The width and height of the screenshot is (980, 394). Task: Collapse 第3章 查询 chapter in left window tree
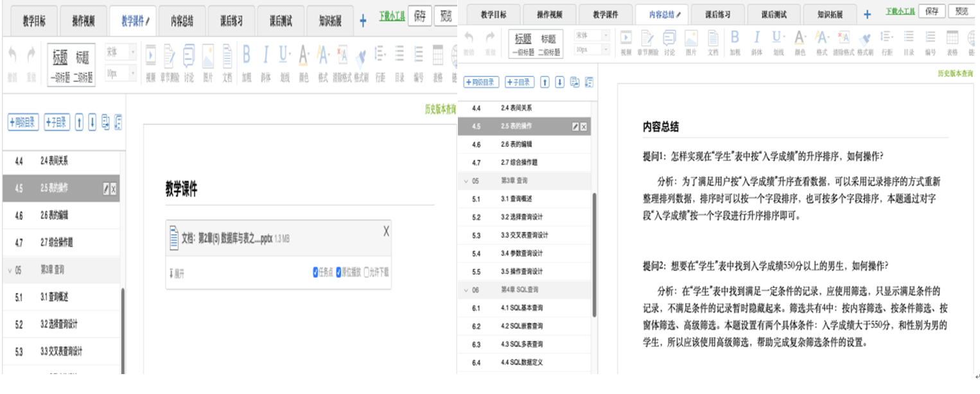point(10,270)
